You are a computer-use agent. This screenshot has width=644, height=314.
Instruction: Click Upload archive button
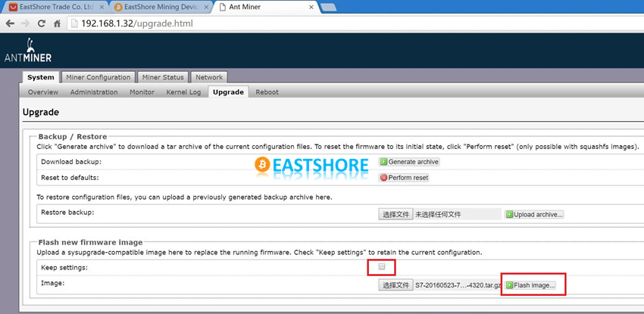[x=534, y=214]
